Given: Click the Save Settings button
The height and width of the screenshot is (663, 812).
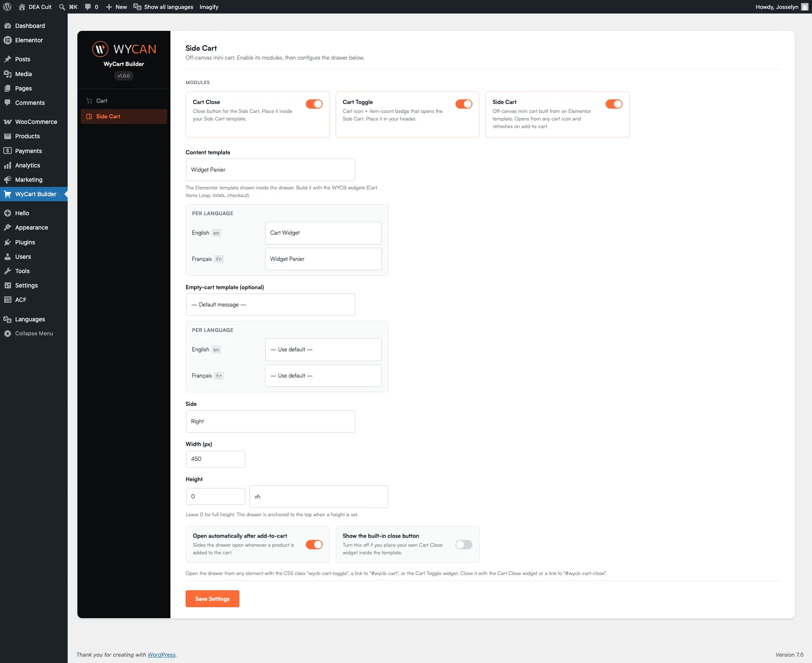Looking at the screenshot, I should click(x=212, y=599).
